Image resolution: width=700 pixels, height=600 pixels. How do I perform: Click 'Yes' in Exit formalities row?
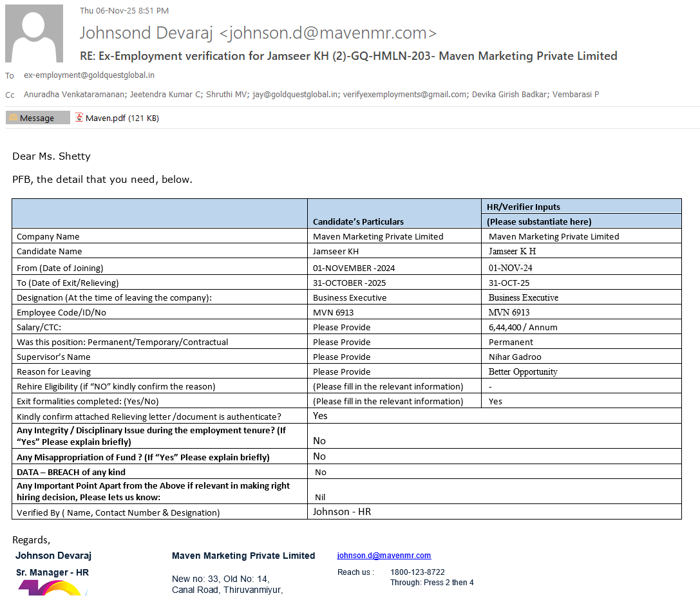point(495,401)
